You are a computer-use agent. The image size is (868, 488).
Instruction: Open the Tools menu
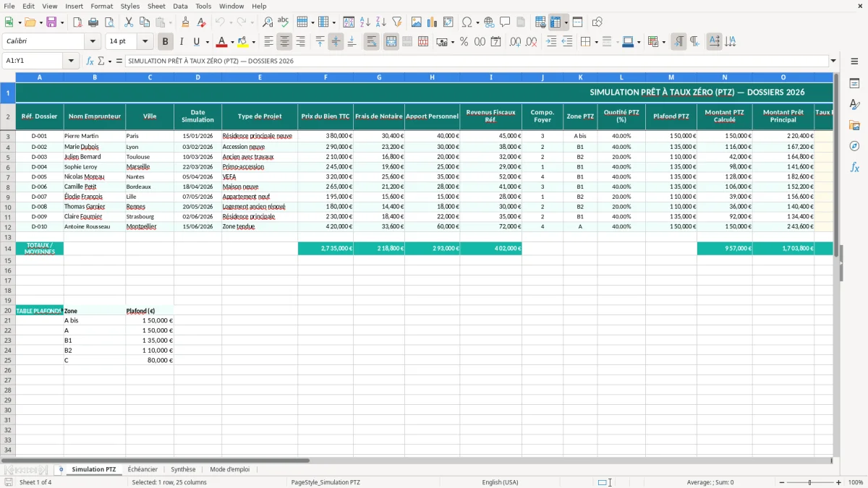(203, 6)
